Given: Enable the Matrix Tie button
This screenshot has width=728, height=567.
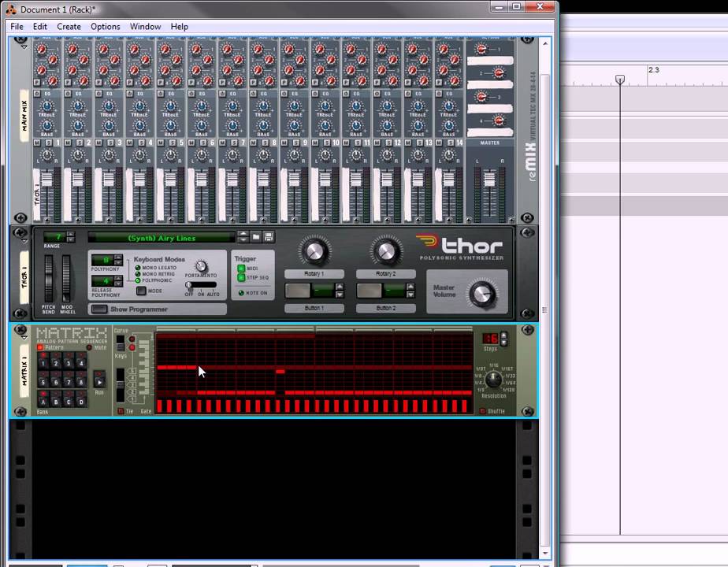Looking at the screenshot, I should pyautogui.click(x=121, y=411).
